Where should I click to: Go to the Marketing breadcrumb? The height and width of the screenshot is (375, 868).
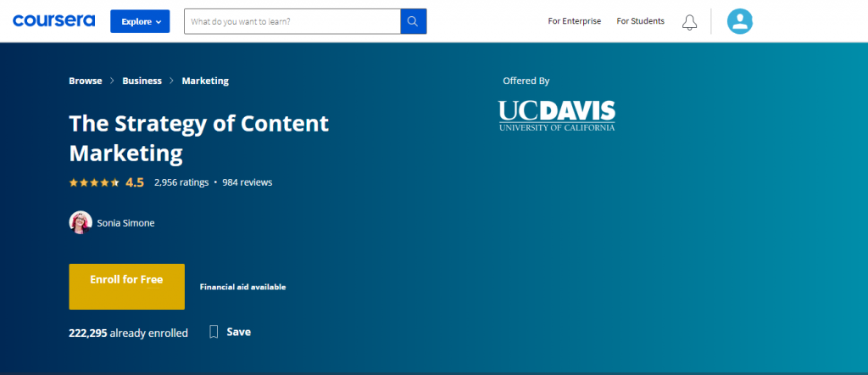coord(205,81)
